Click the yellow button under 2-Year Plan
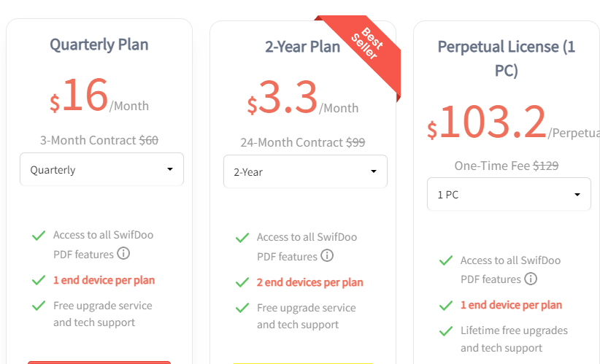600x364 pixels. (303, 363)
